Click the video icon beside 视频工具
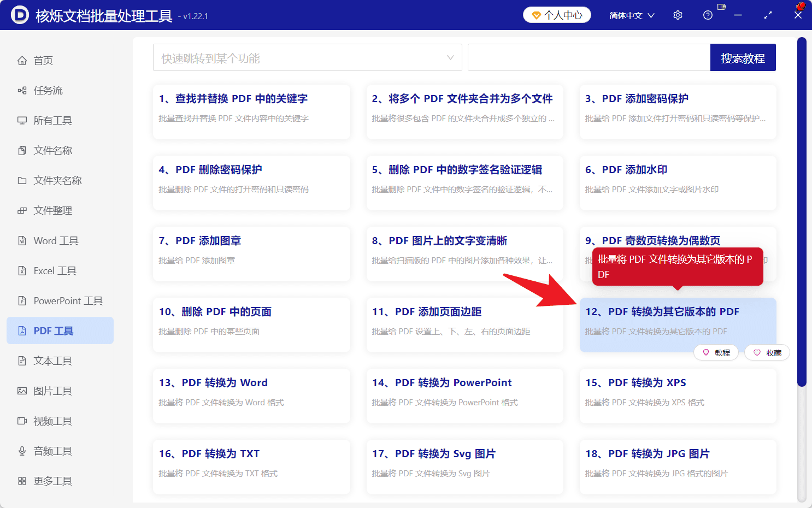 click(x=22, y=421)
